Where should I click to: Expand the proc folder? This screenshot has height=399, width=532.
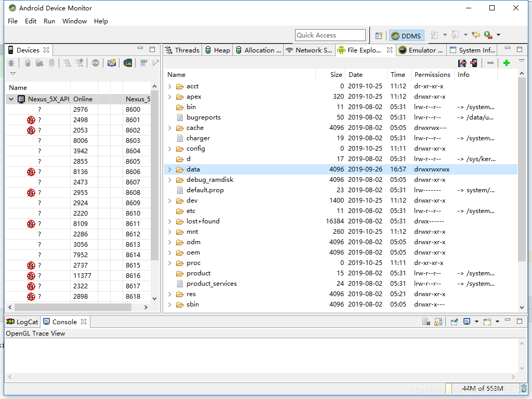click(x=170, y=263)
